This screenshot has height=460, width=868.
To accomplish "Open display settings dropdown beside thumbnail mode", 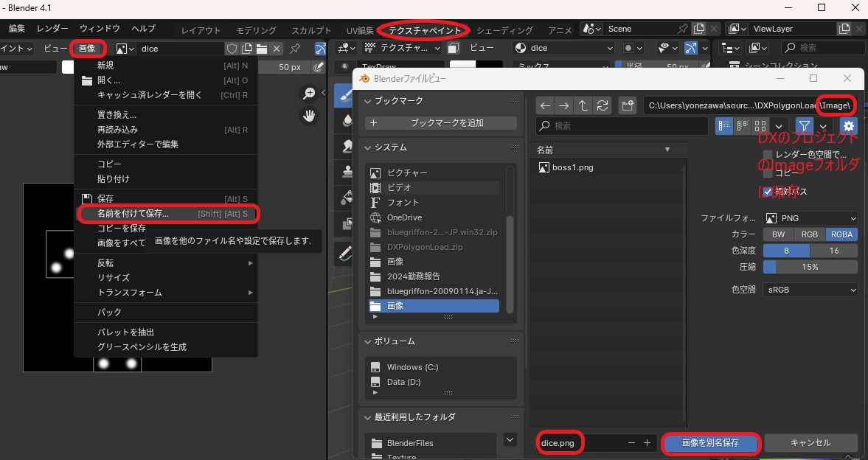I will pyautogui.click(x=780, y=125).
